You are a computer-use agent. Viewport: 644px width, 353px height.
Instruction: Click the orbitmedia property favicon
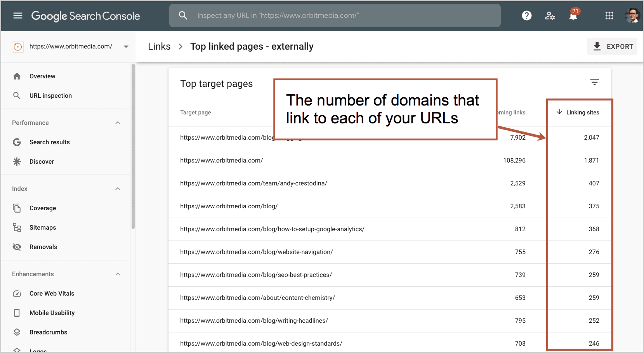(x=17, y=47)
